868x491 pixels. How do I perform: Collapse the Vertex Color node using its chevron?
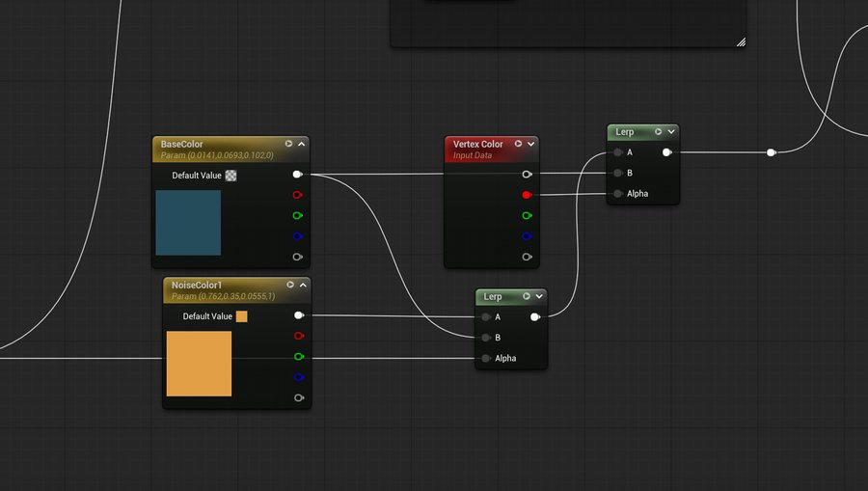click(x=530, y=144)
